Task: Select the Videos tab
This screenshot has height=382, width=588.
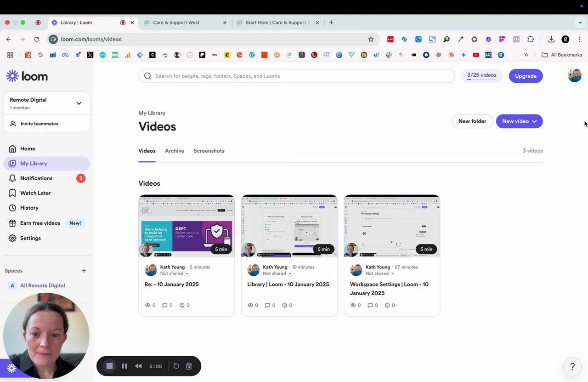Action: (147, 151)
